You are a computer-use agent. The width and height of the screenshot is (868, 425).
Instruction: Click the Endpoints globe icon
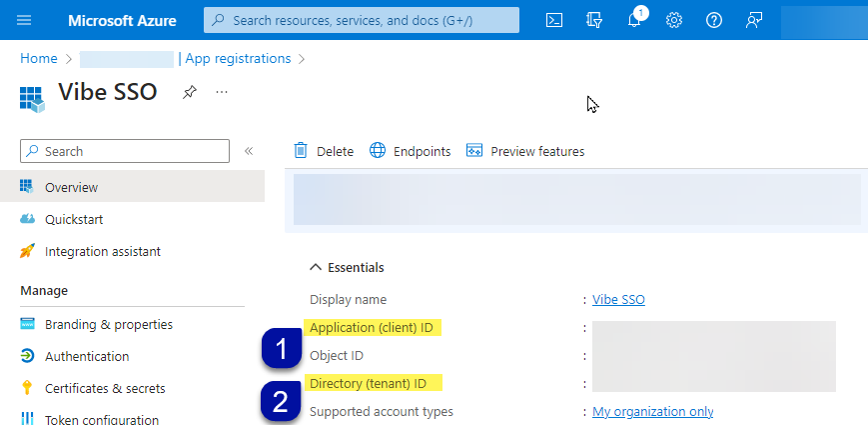378,150
